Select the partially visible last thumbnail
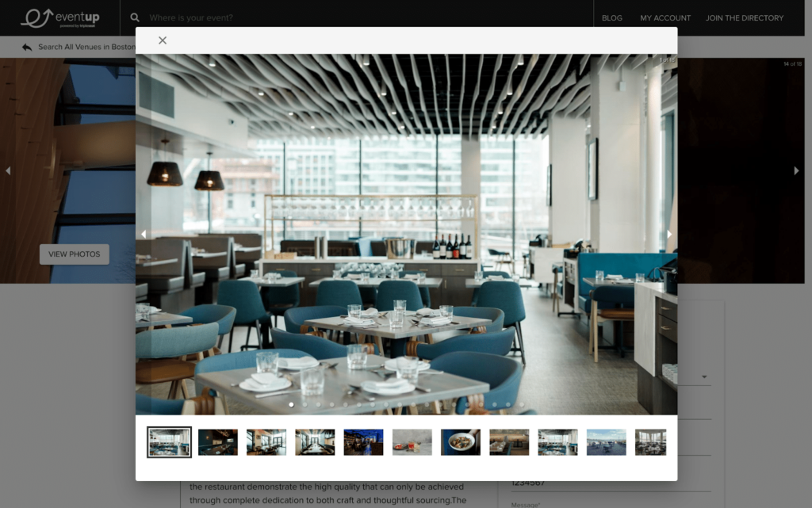Viewport: 812px width, 508px height. coord(651,442)
